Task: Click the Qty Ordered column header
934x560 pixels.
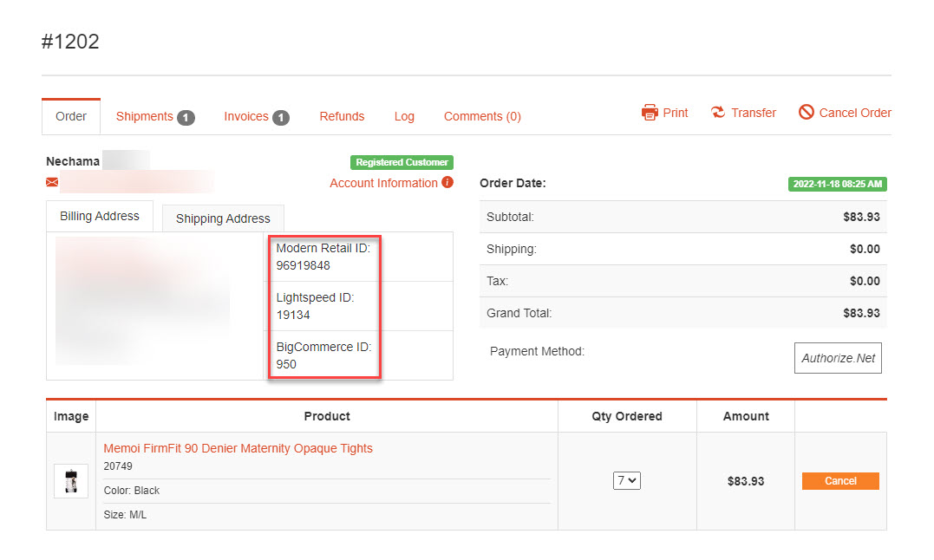Action: pyautogui.click(x=627, y=416)
